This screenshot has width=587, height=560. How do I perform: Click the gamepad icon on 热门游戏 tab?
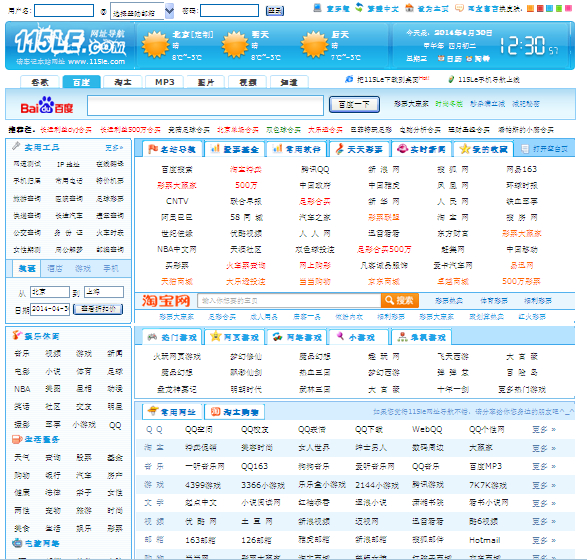(152, 337)
